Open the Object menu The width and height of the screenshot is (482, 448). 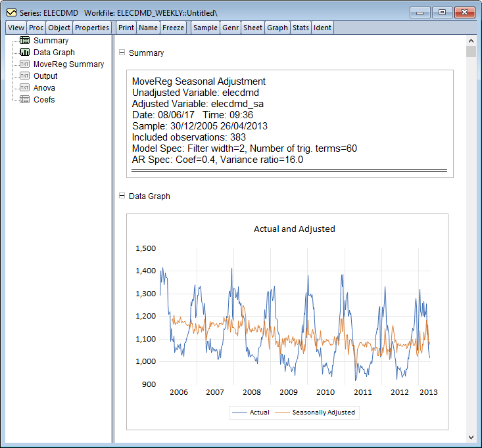(x=59, y=28)
